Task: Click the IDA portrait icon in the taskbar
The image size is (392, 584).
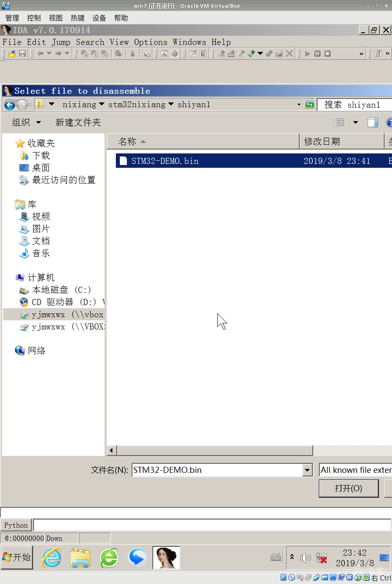Action: (x=166, y=557)
